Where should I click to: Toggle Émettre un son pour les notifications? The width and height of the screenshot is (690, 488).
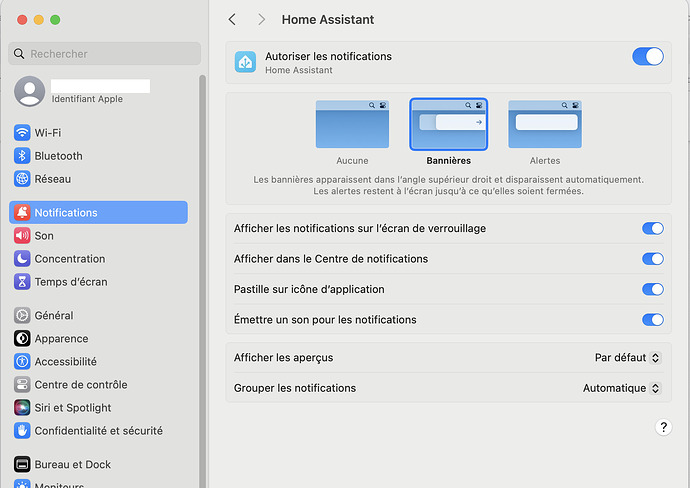(x=653, y=319)
